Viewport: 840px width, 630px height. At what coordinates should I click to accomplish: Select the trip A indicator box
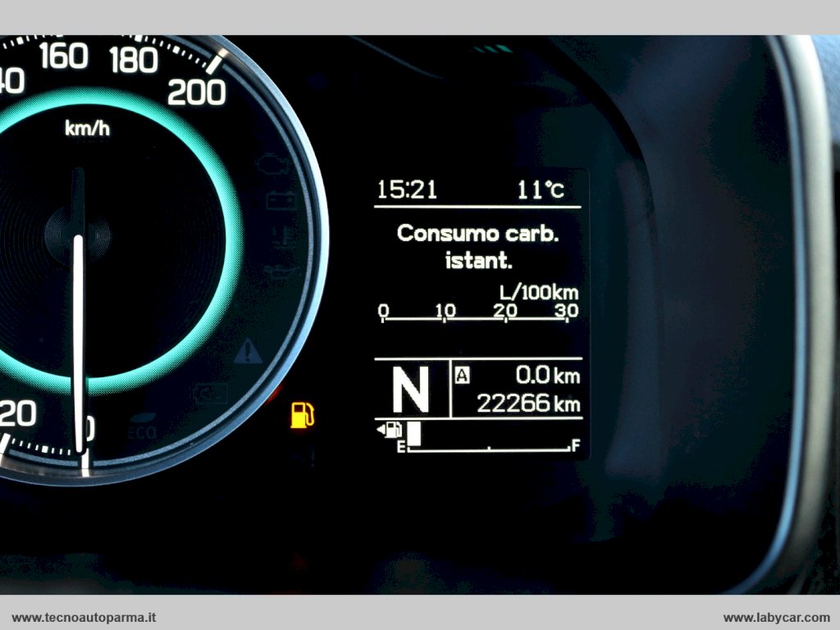(x=463, y=376)
